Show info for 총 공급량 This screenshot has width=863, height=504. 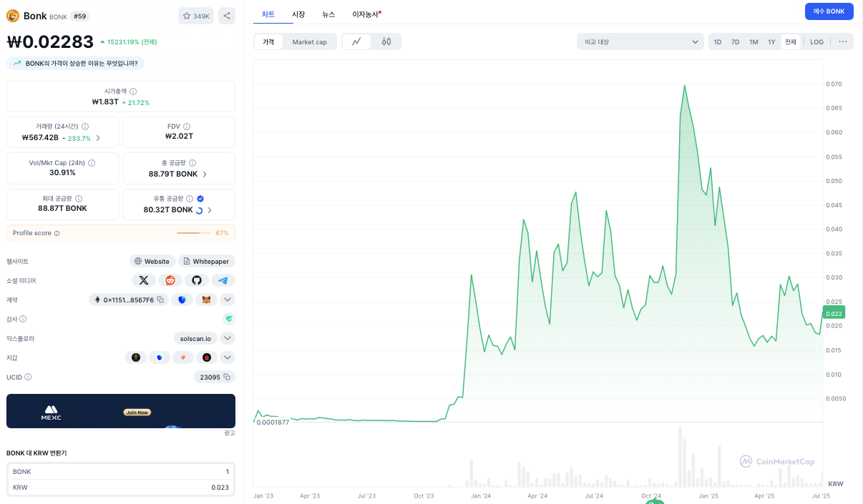click(x=192, y=163)
